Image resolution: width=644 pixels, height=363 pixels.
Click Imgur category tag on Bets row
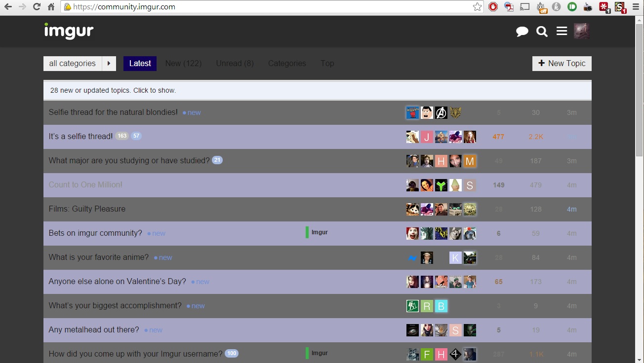pos(317,232)
